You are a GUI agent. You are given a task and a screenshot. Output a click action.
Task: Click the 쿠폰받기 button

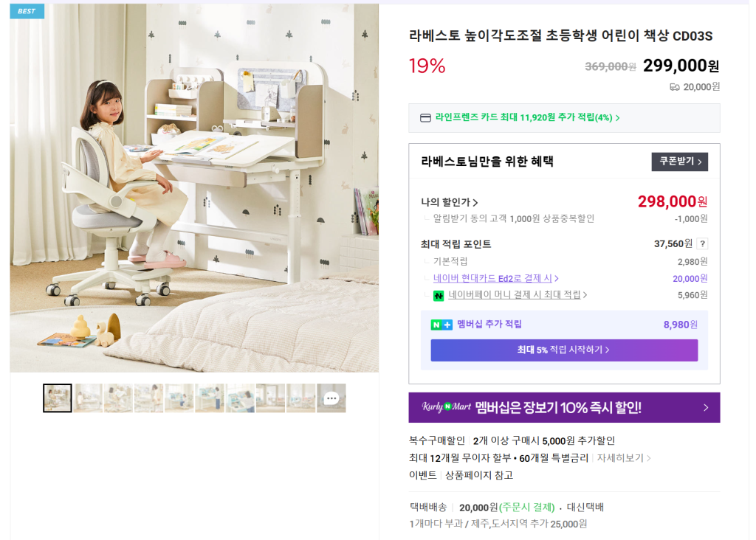pos(680,162)
